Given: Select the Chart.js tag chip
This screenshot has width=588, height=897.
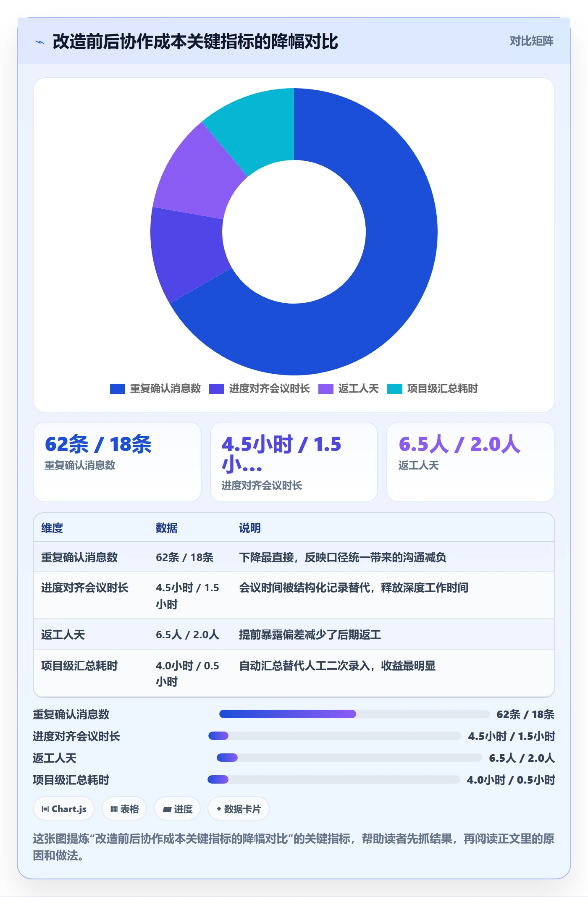Looking at the screenshot, I should point(64,809).
